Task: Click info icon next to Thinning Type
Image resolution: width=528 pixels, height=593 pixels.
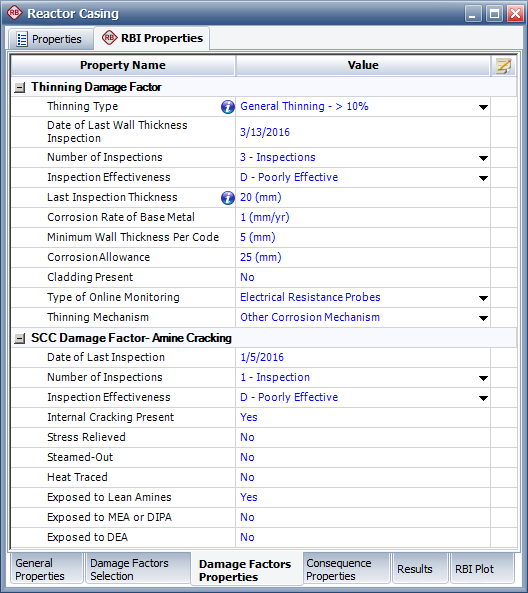Action: coord(228,107)
